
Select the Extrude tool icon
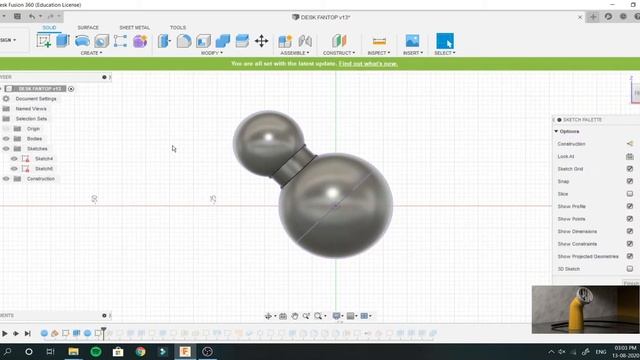click(63, 41)
